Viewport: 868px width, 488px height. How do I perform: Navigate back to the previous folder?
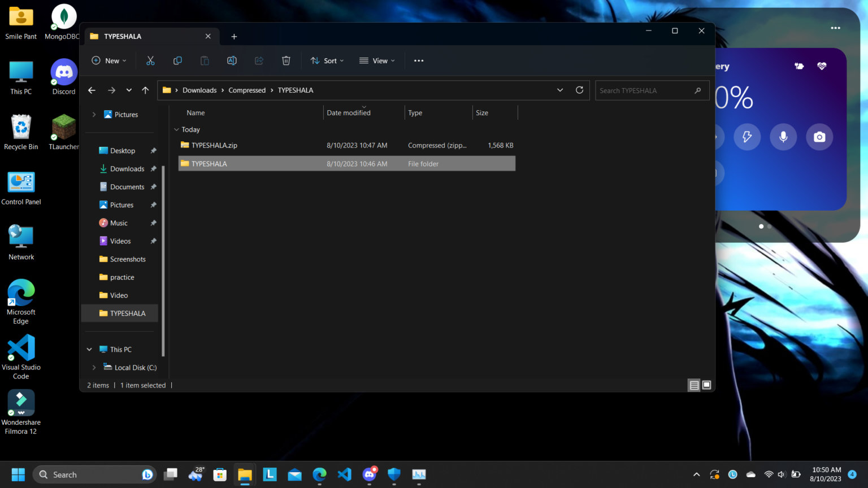point(91,90)
